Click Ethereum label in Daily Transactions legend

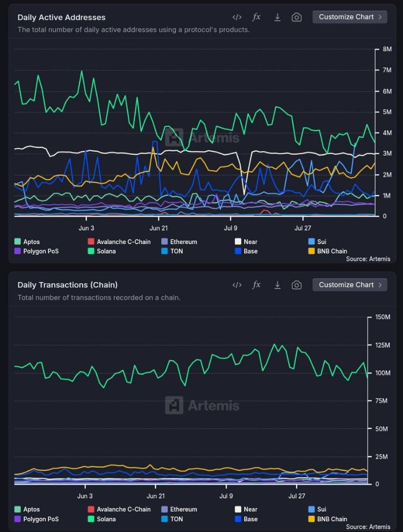pyautogui.click(x=184, y=509)
